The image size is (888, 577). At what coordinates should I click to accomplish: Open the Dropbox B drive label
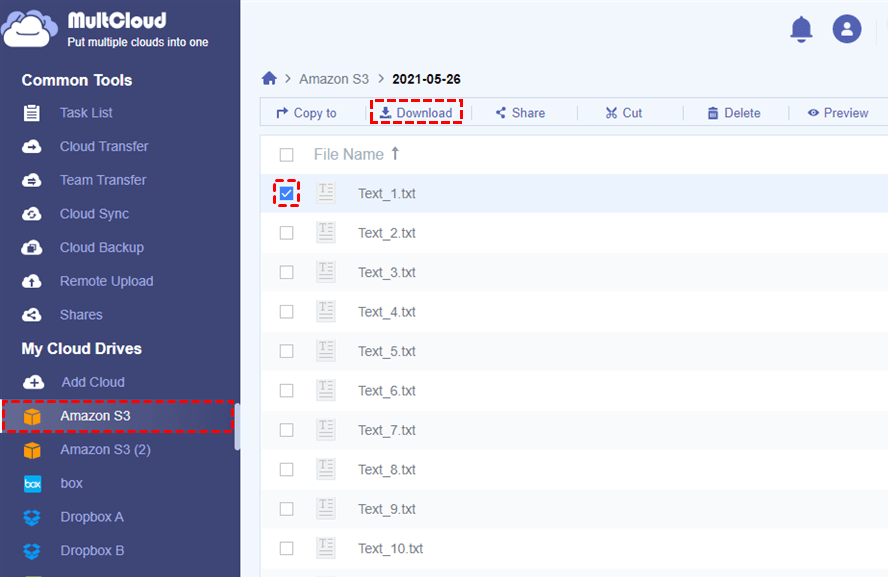click(x=92, y=550)
